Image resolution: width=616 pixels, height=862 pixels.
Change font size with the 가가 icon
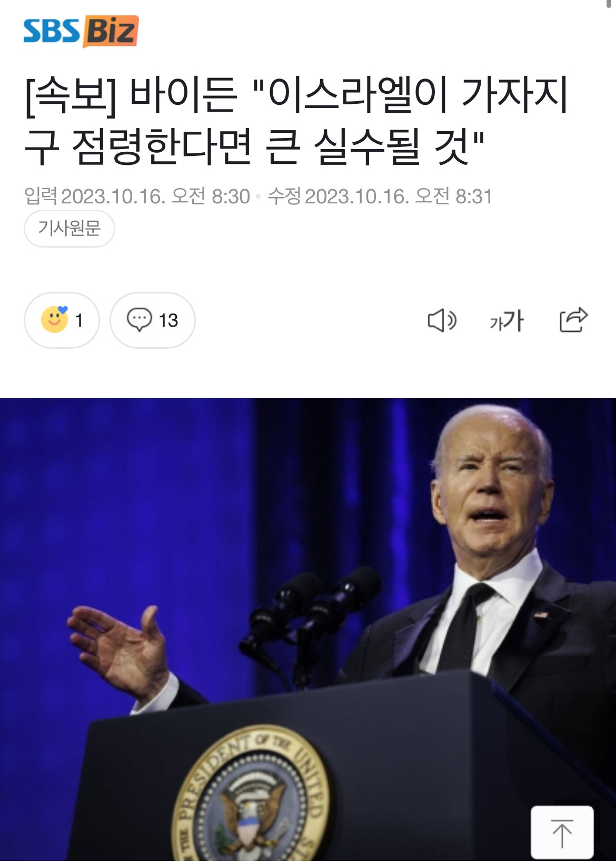(507, 320)
